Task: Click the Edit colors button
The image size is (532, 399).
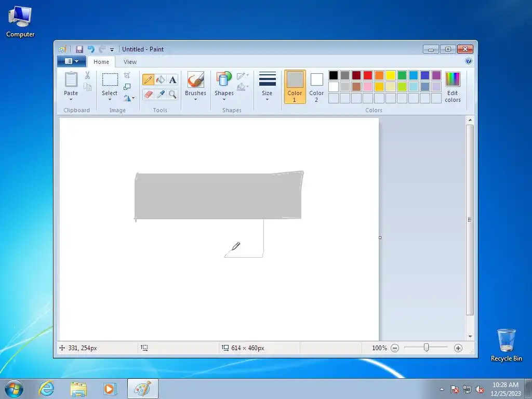Action: 453,87
